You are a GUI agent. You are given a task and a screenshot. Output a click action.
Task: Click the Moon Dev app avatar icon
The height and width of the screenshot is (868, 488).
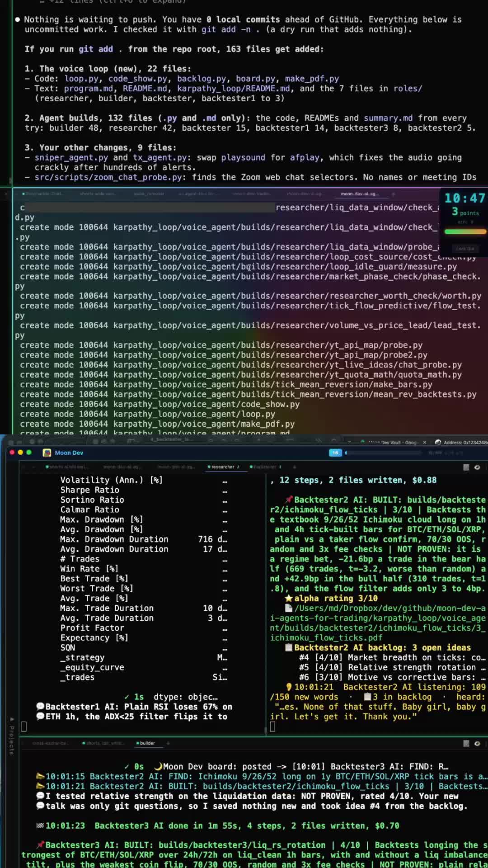point(47,453)
